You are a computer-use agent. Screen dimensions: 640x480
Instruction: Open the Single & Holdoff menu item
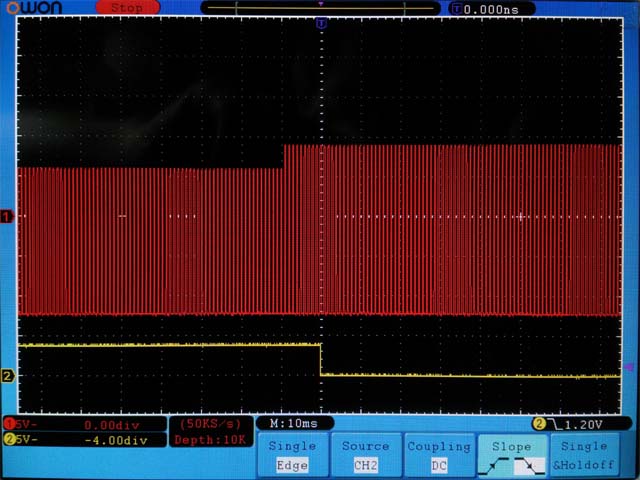(584, 455)
